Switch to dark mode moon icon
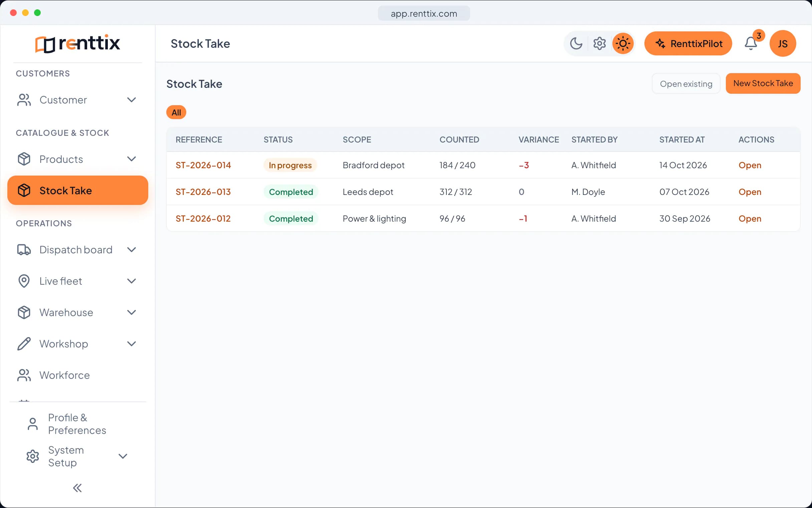The width and height of the screenshot is (812, 508). pyautogui.click(x=576, y=44)
